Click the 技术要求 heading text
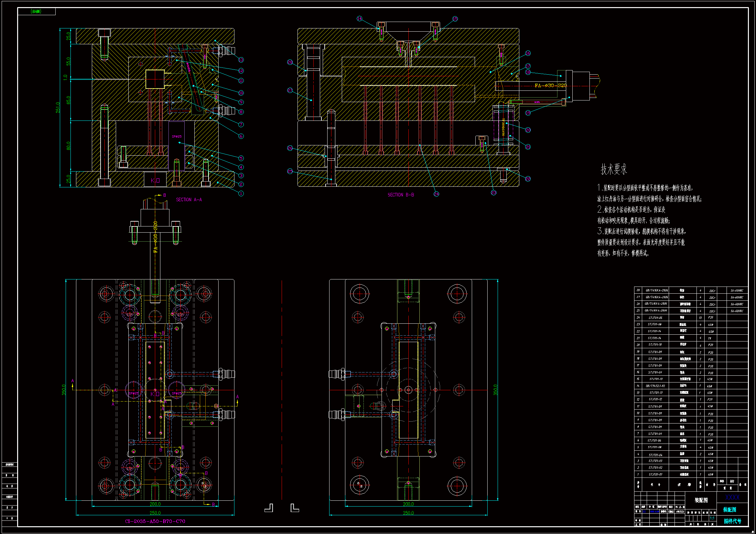Screen dimensions: 756x534 click(x=614, y=169)
